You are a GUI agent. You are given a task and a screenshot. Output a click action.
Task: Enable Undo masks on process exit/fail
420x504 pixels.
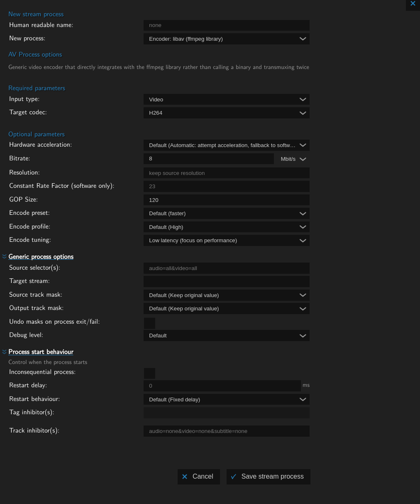pos(149,323)
